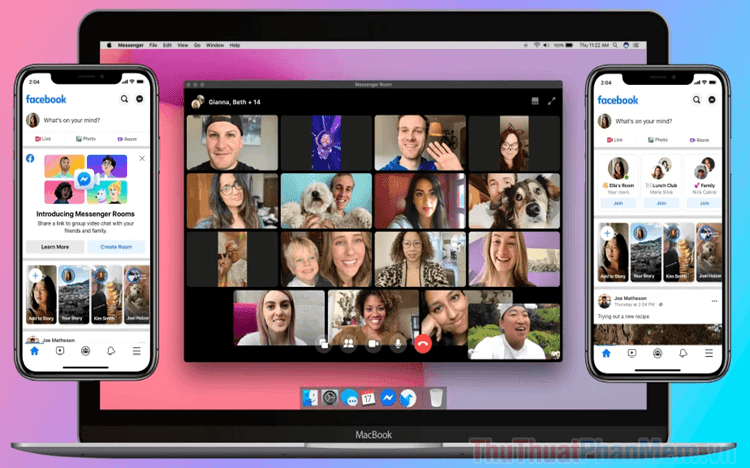Join Ella's Room on the right phone
Viewport: 750px width, 468px height.
tap(618, 203)
